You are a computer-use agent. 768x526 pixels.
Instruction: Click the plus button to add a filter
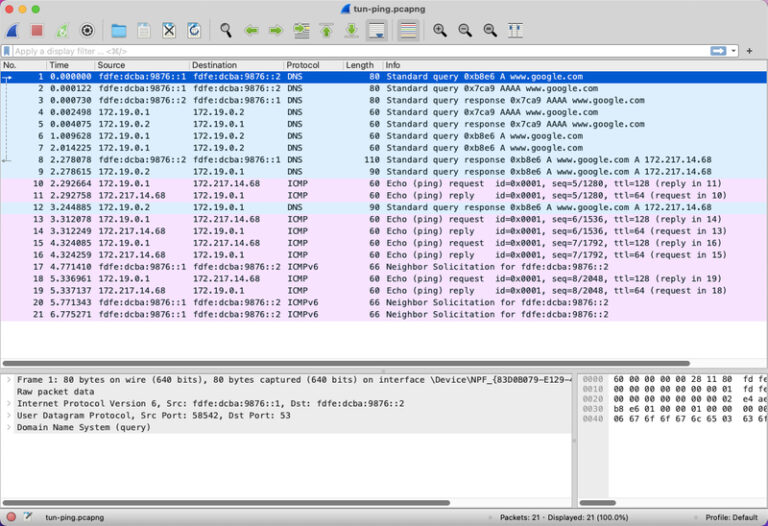coord(750,50)
